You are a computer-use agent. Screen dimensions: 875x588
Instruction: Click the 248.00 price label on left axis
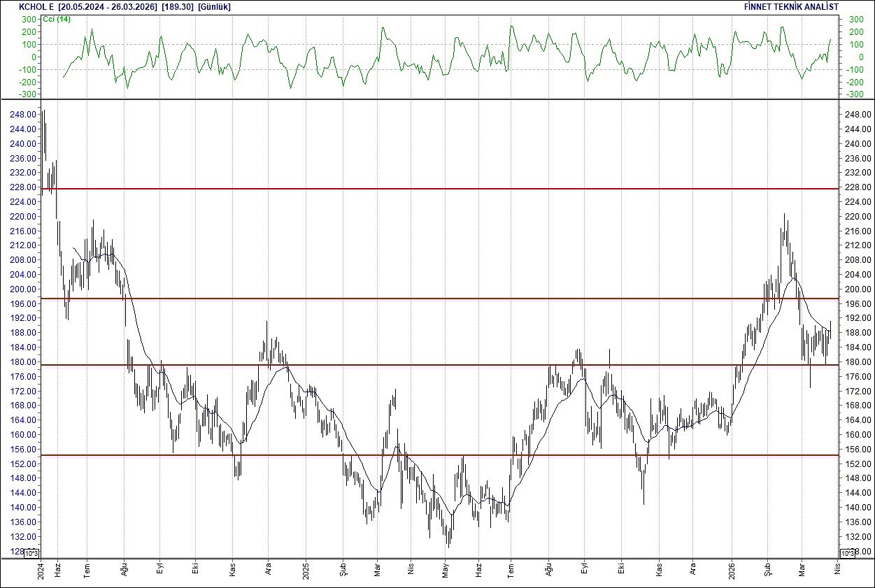pos(22,113)
